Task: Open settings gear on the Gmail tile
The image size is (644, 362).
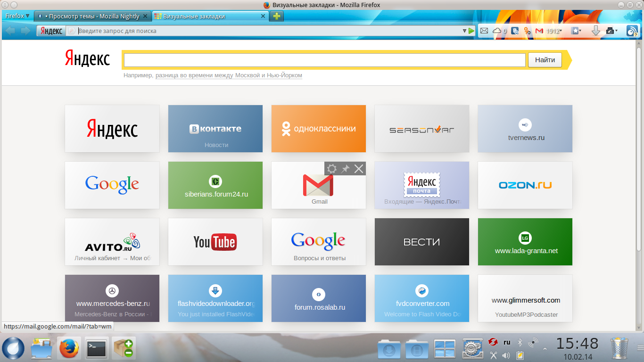Action: pyautogui.click(x=332, y=168)
